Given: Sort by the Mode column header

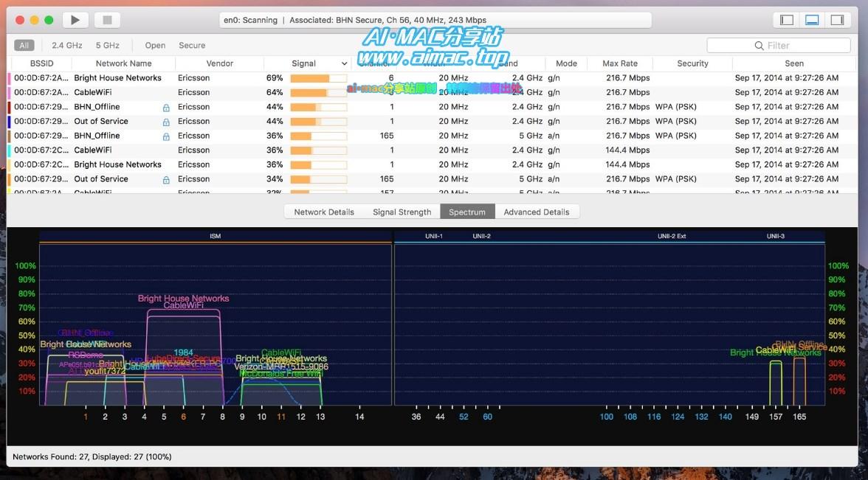Looking at the screenshot, I should 566,63.
